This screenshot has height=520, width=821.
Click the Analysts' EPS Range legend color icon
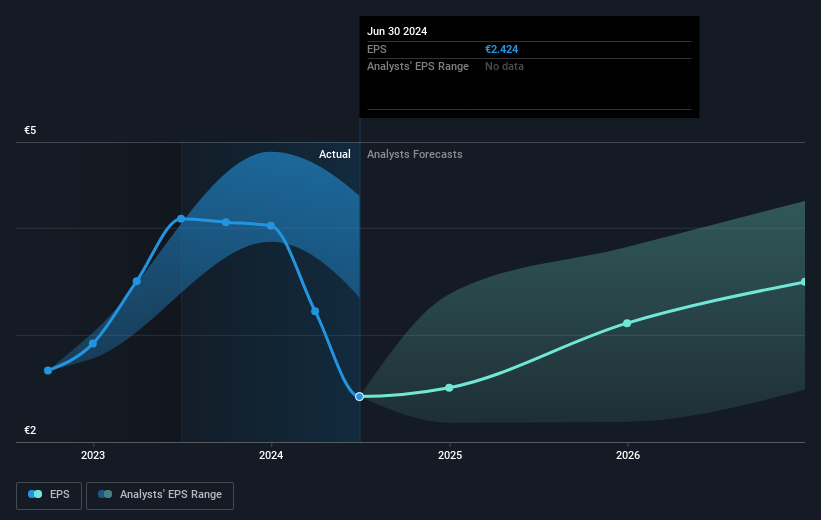105,494
